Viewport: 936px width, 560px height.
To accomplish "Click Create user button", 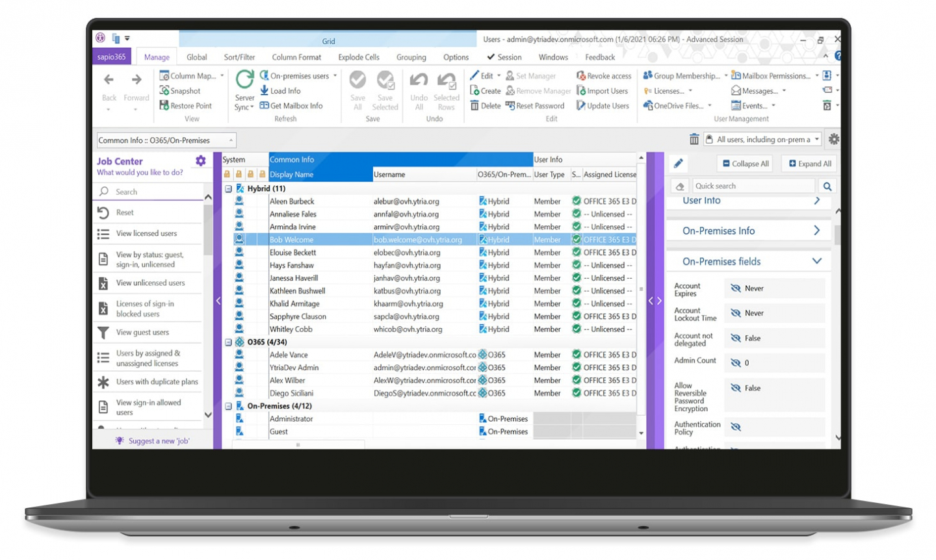I will (x=486, y=91).
